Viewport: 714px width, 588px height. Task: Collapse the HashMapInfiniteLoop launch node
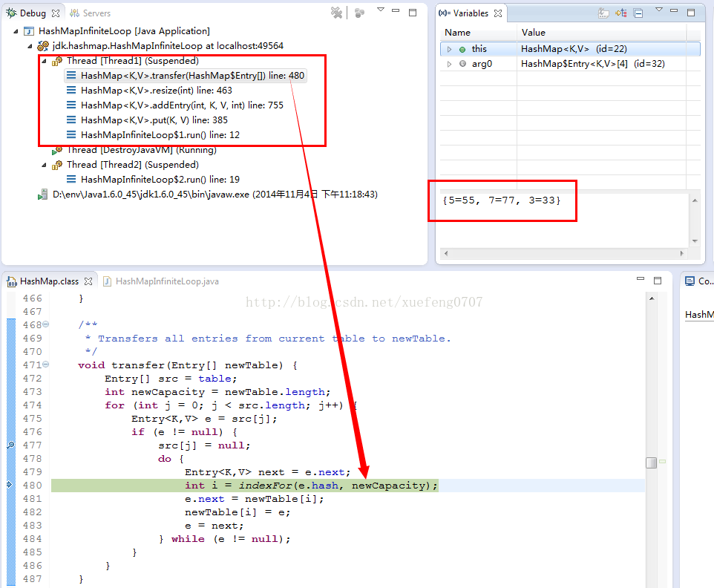[16, 31]
